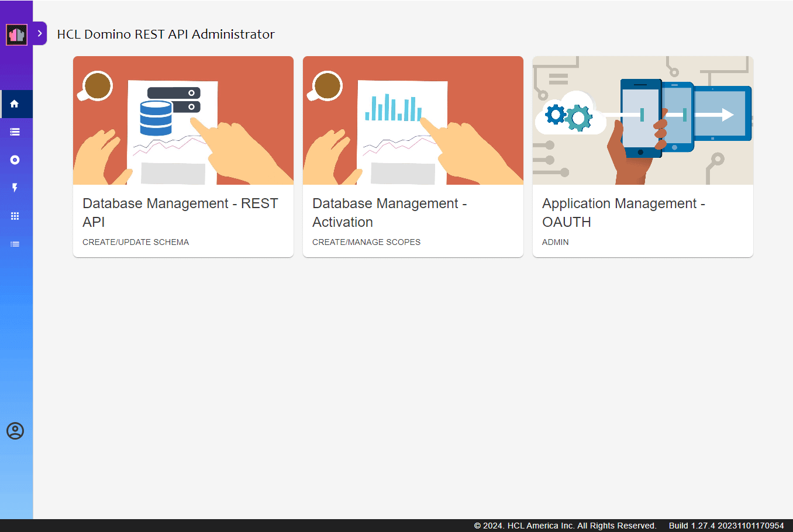Click the HCL Domino REST API Administrator heading
The height and width of the screenshot is (532, 793).
pos(166,34)
